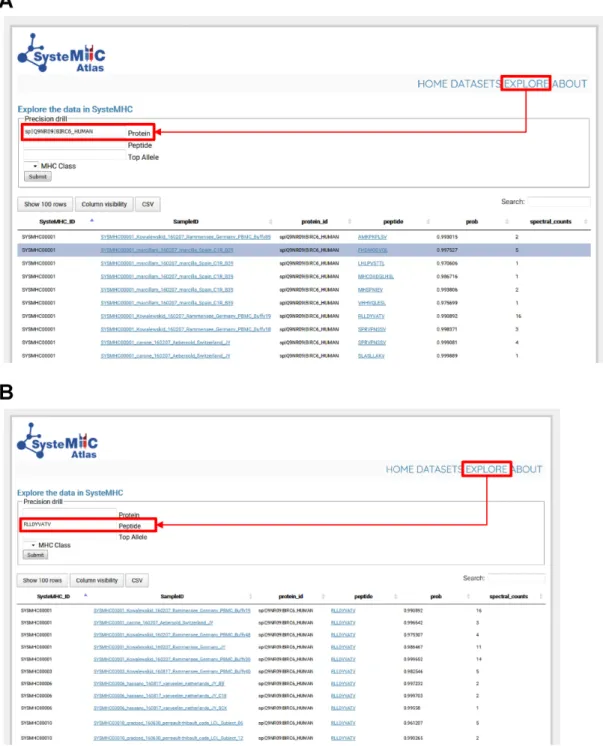This screenshot has width=603, height=746.
Task: Open peptide link in highlighted row of panel A
Action: click(373, 250)
